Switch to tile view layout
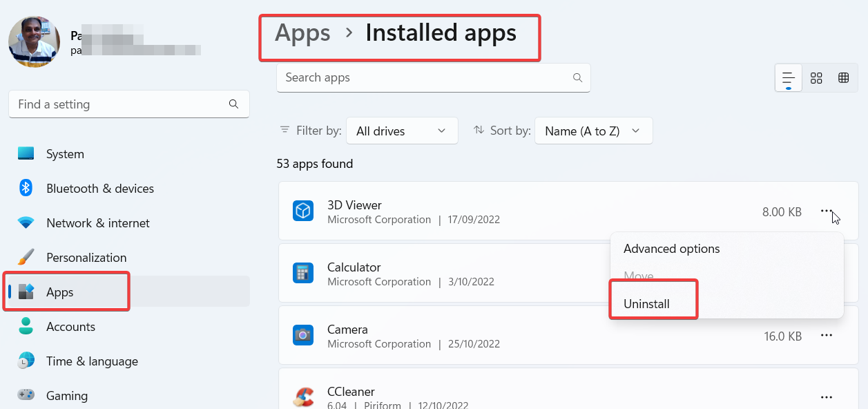The width and height of the screenshot is (868, 409). coord(816,77)
